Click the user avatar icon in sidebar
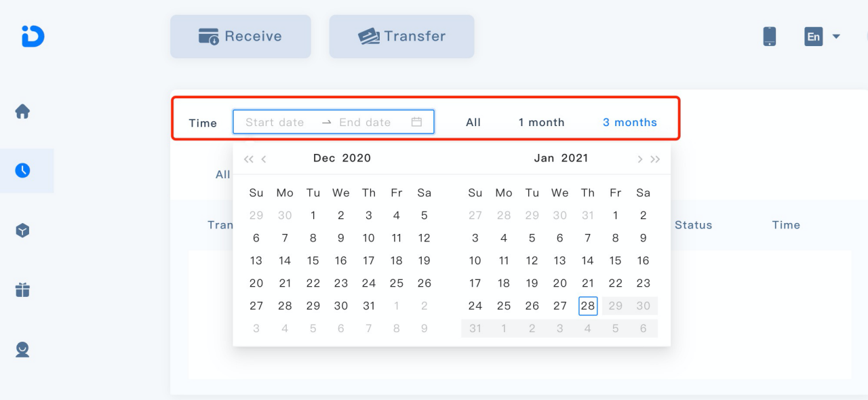The image size is (868, 400). tap(22, 350)
